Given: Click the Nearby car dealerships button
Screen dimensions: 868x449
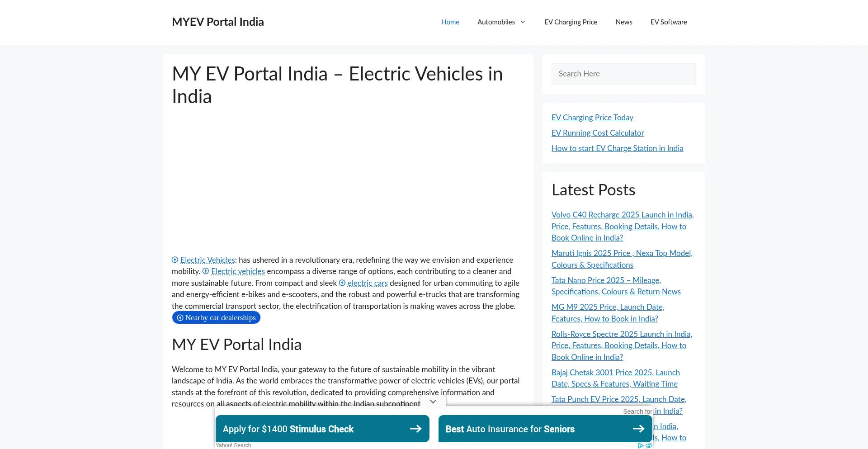Looking at the screenshot, I should (x=216, y=317).
